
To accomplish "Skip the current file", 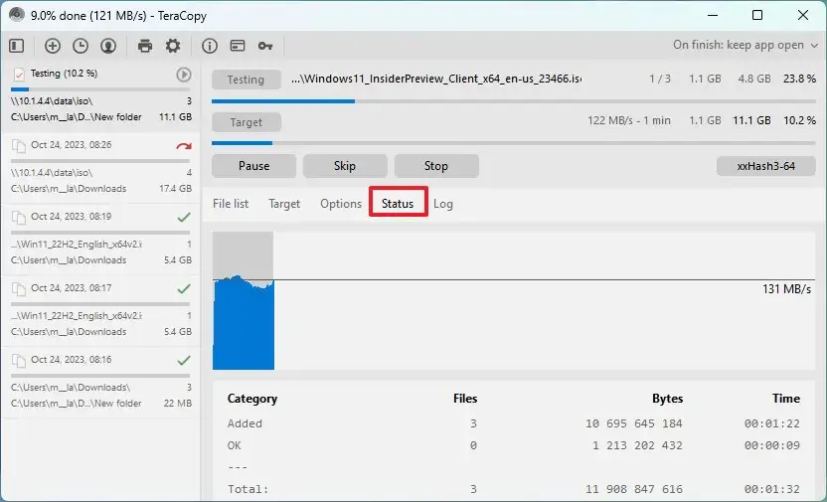I will pyautogui.click(x=345, y=166).
